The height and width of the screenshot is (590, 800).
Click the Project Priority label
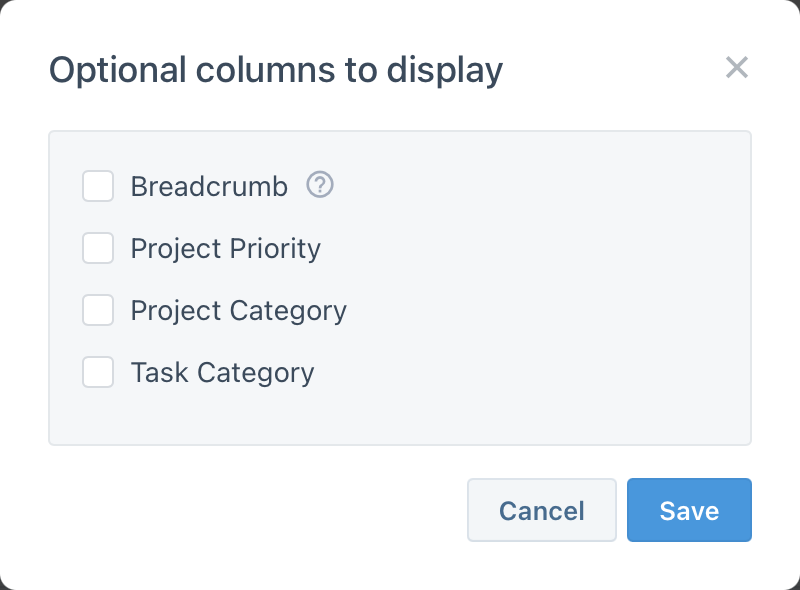(x=225, y=248)
